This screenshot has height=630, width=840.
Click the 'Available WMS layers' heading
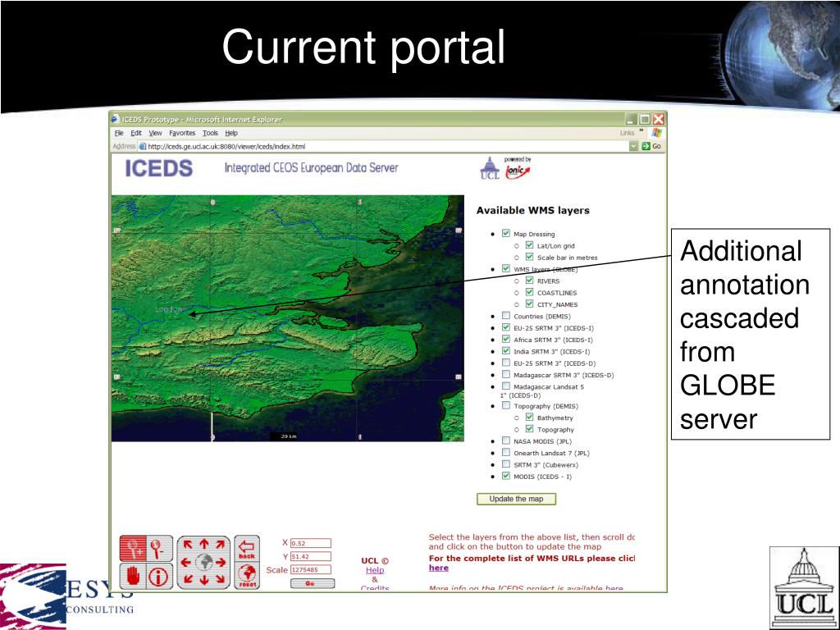(533, 211)
